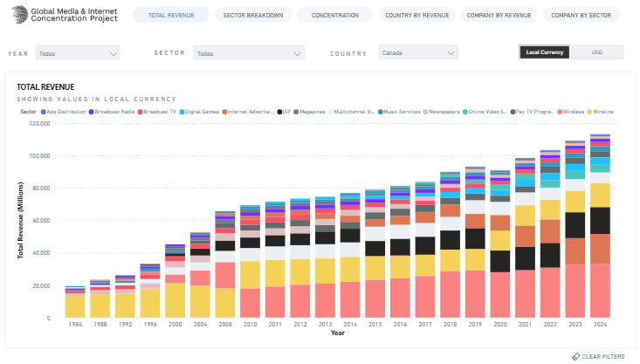The height and width of the screenshot is (364, 640).
Task: Click the Clear Filters eraser icon
Action: pyautogui.click(x=575, y=356)
